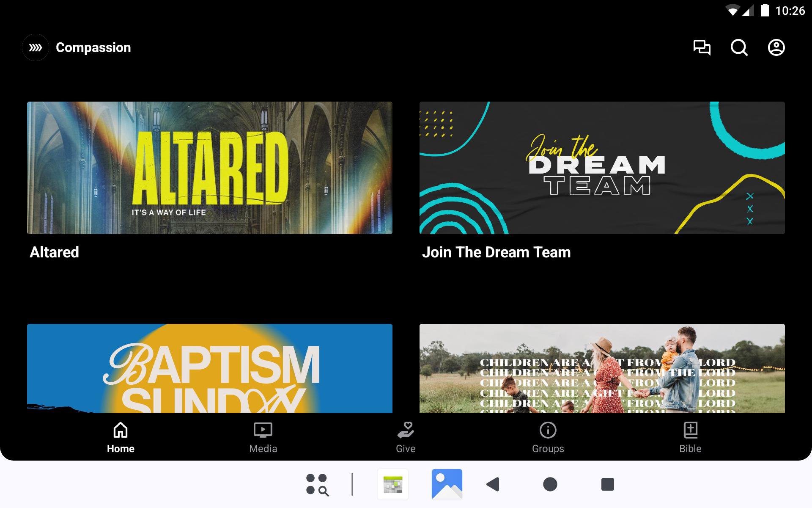Viewport: 812px width, 508px height.
Task: Open the Baptism Sunday banner
Action: tap(210, 368)
